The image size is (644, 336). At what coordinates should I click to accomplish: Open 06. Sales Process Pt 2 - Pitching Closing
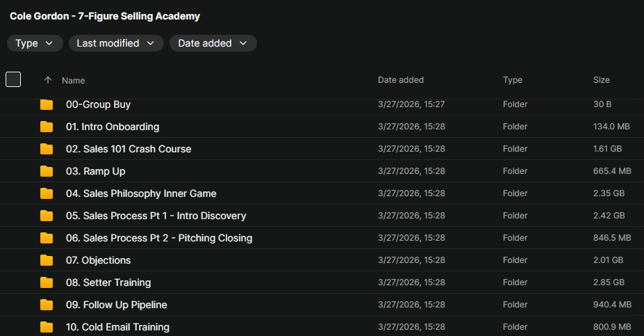click(159, 238)
